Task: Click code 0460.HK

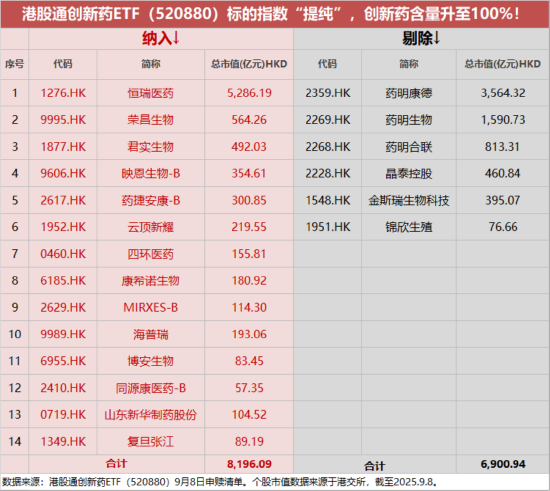Action: 63,254
